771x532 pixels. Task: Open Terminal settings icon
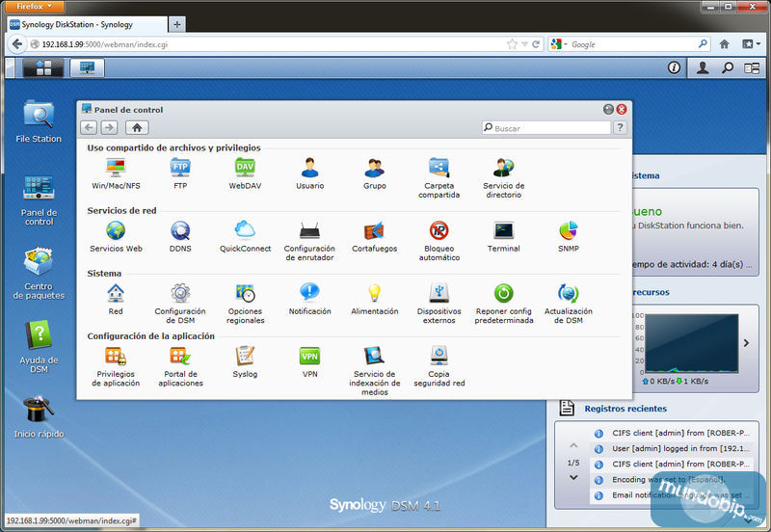[503, 236]
